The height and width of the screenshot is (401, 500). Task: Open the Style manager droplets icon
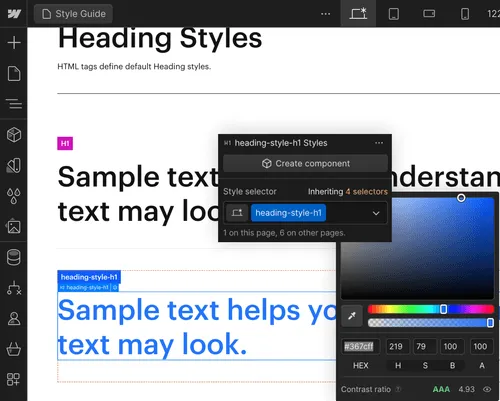[x=14, y=196]
